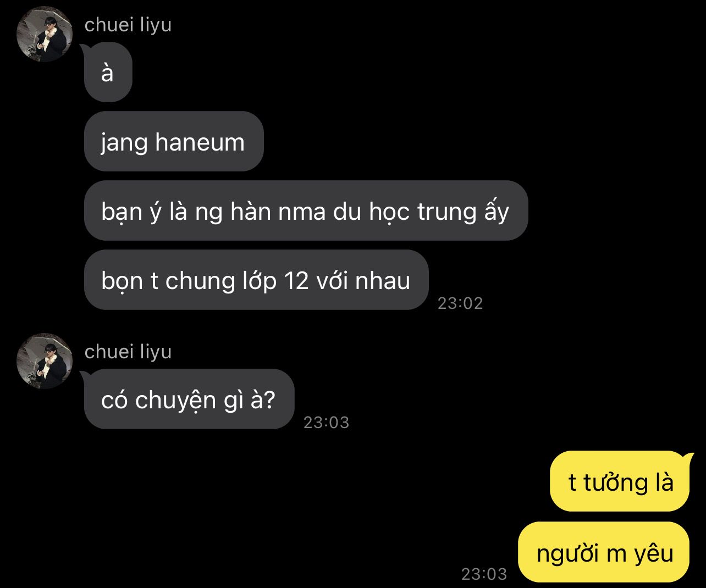Click the 23:02 timestamp

click(x=460, y=303)
